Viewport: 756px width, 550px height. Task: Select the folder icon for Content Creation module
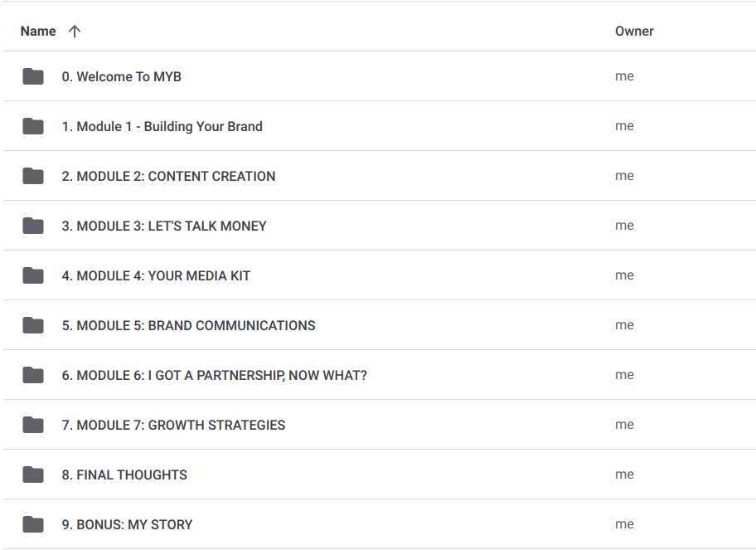point(33,177)
